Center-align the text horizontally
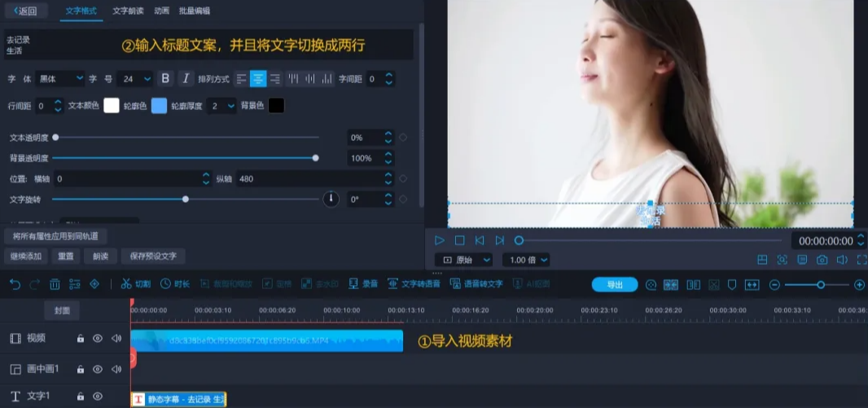 click(x=258, y=79)
